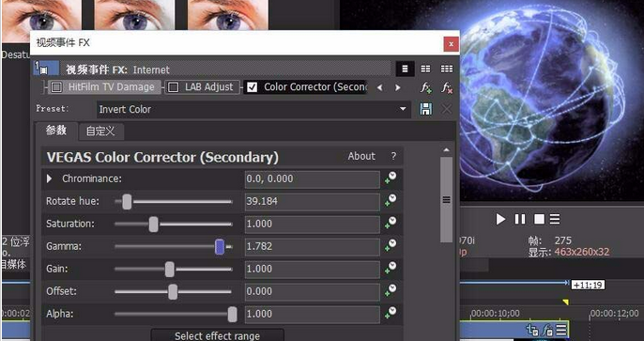Click the add plug-in chain fx icon
This screenshot has height=341, width=644.
(426, 87)
